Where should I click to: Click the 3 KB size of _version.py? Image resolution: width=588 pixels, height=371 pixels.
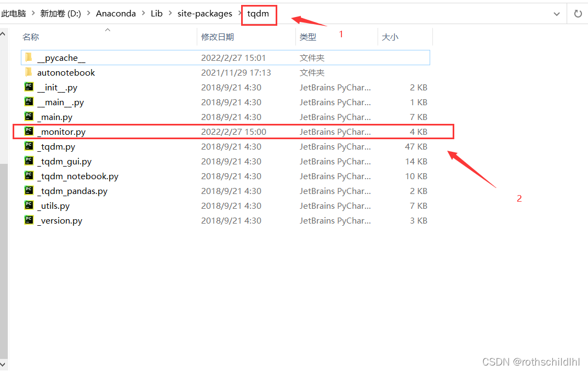[x=419, y=221]
